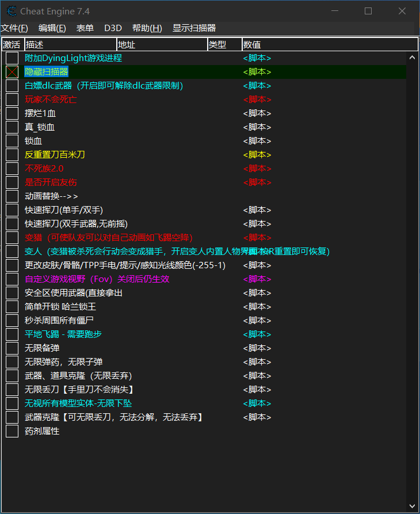Toggle 变人 row checkbox
Screen dimensions: 420x514
point(12,252)
